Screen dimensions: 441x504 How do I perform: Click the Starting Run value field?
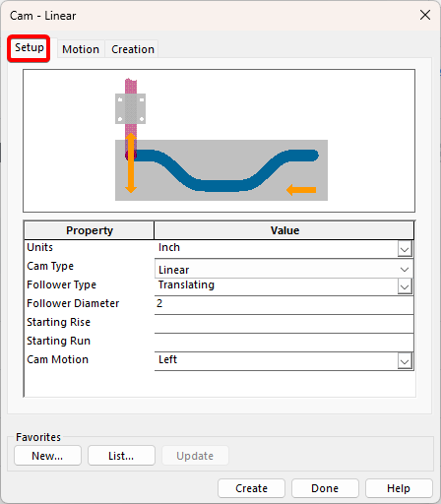click(x=283, y=343)
